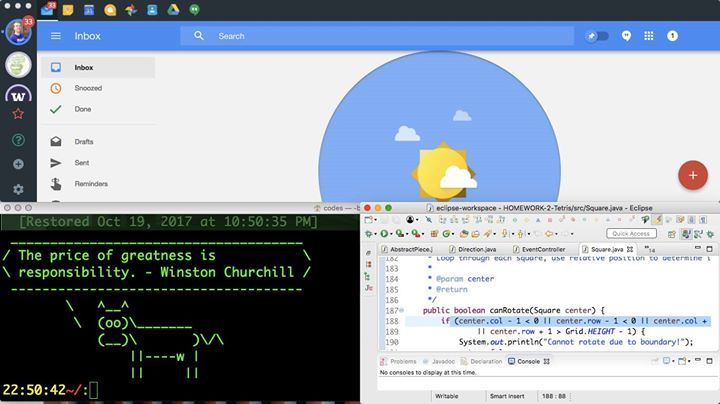
Task: Toggle the Inbox hamburger menu
Action: pos(56,36)
